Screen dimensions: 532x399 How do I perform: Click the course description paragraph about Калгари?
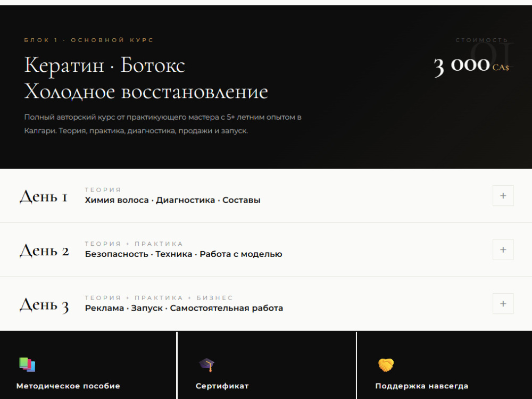click(x=163, y=124)
